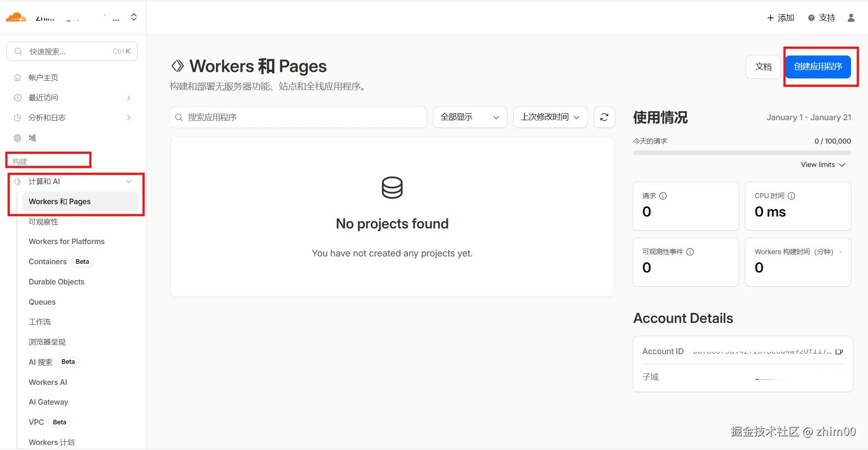This screenshot has width=868, height=450.
Task: Open the 上次修改时间 sort dropdown
Action: pos(550,117)
